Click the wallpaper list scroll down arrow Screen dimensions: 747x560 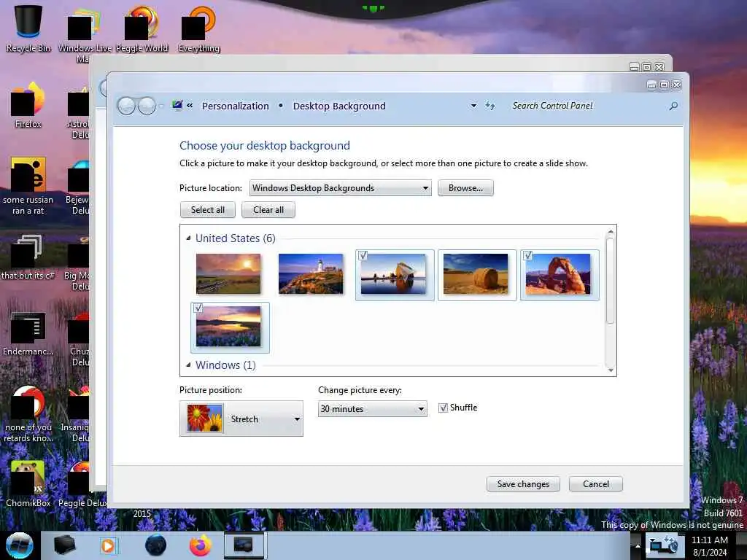611,370
